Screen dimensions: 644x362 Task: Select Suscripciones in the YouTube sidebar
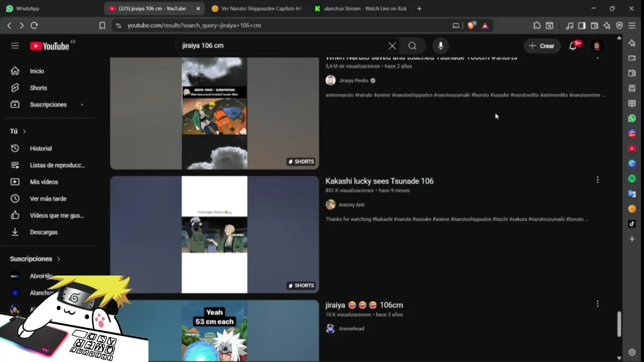[50, 105]
